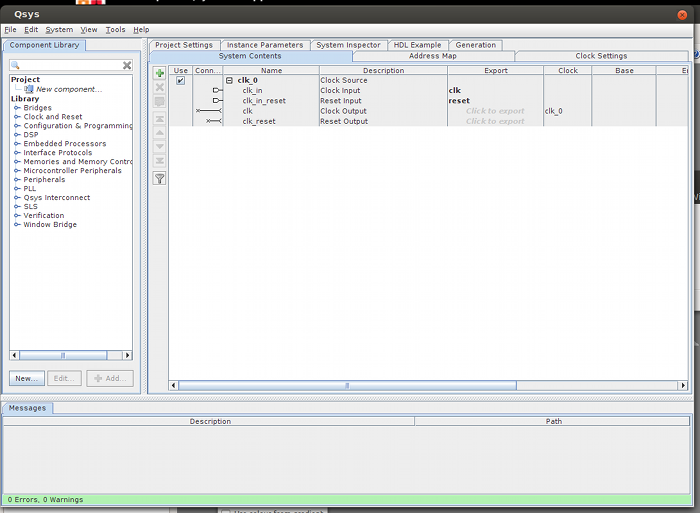Viewport: 700px width, 513px height.
Task: Clear the component library search box
Action: coord(127,65)
